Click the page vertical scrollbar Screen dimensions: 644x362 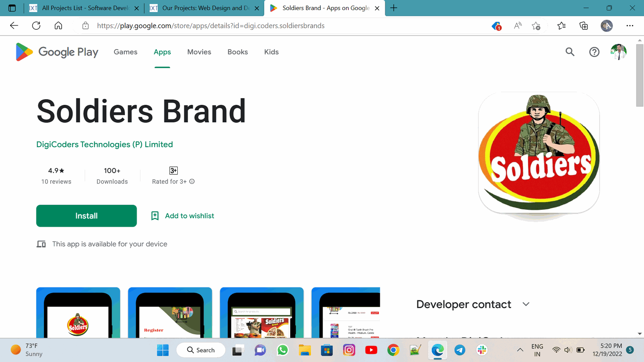(639, 75)
